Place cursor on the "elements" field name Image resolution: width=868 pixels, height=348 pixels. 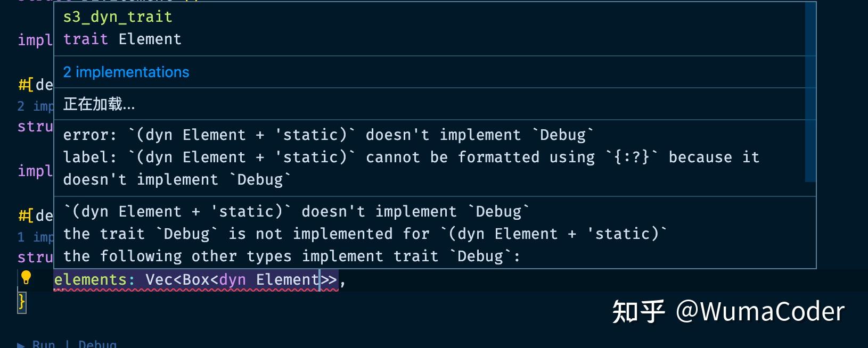click(x=90, y=280)
